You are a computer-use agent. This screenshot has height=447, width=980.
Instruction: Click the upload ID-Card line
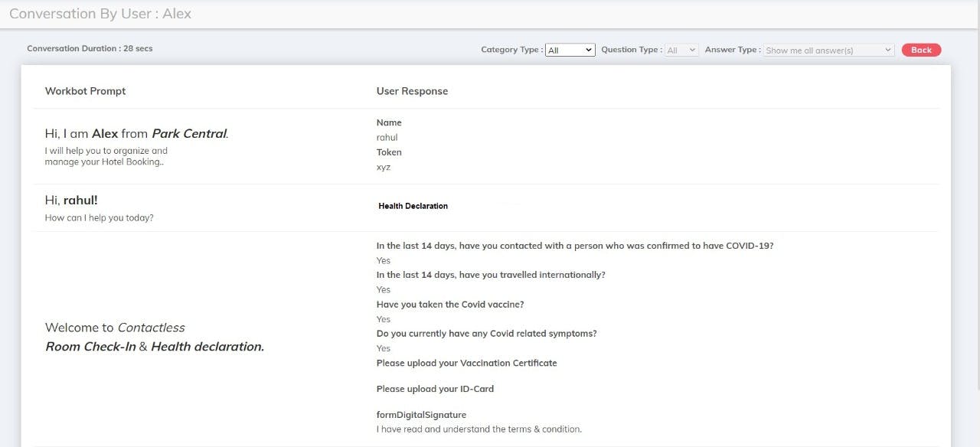[x=435, y=389]
